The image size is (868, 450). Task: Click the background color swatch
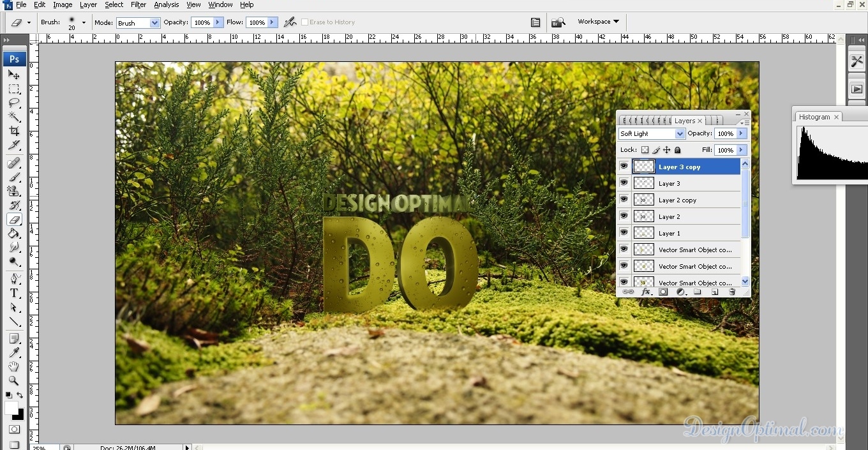pos(19,415)
